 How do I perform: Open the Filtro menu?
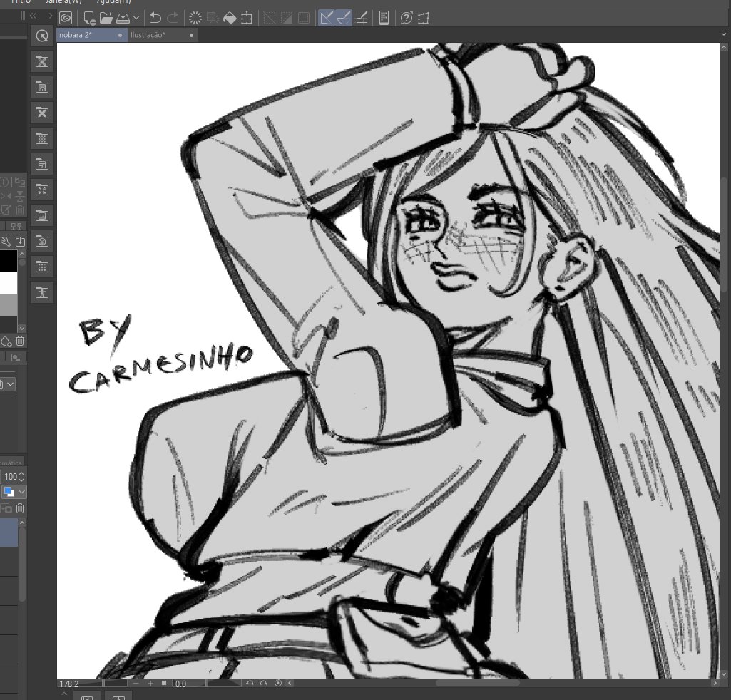click(21, 2)
